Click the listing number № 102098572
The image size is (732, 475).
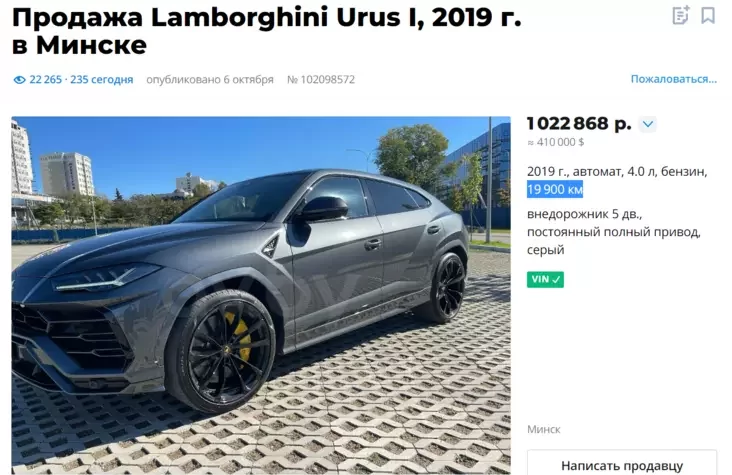click(321, 80)
